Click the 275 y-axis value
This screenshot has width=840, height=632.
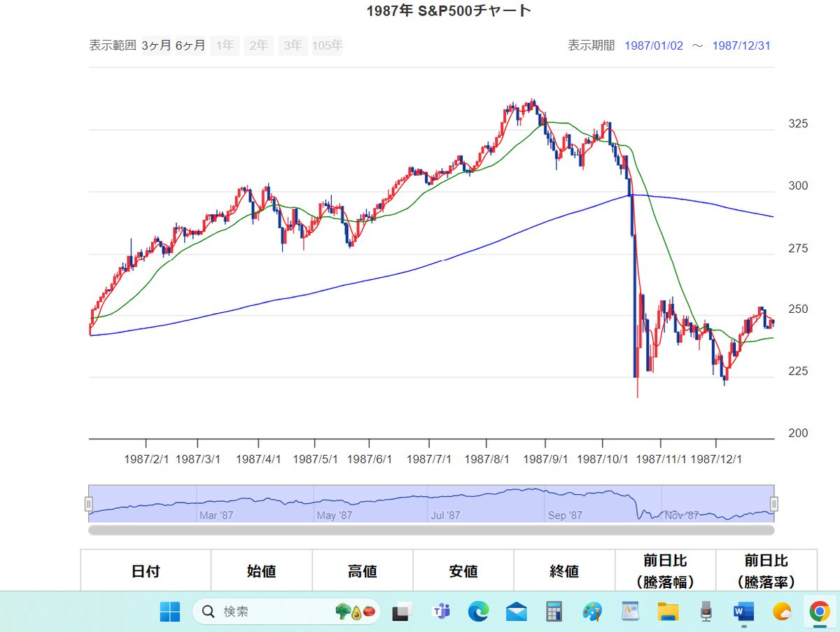(798, 248)
